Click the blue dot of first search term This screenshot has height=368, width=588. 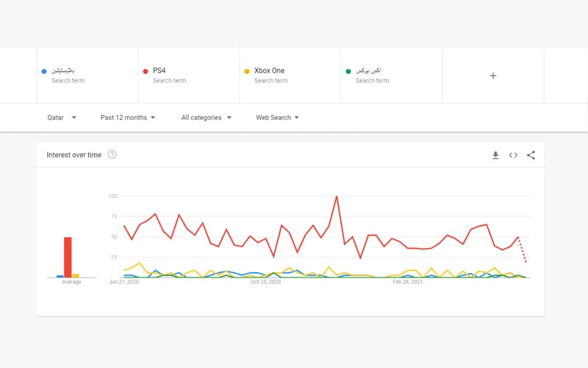(x=45, y=71)
